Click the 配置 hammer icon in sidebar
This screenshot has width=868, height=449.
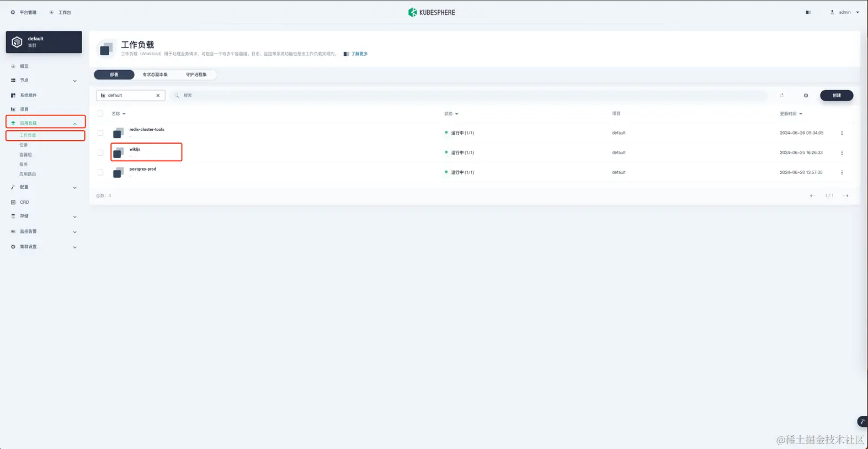click(x=13, y=187)
